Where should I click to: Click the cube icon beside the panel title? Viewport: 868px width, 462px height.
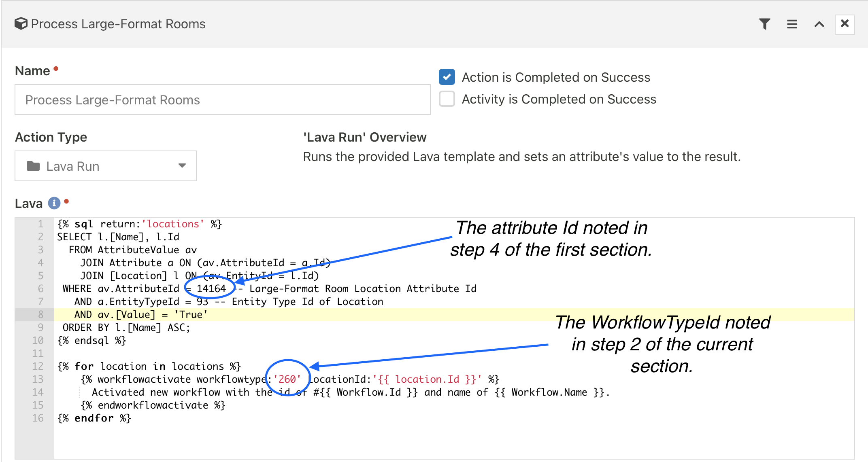click(x=21, y=24)
